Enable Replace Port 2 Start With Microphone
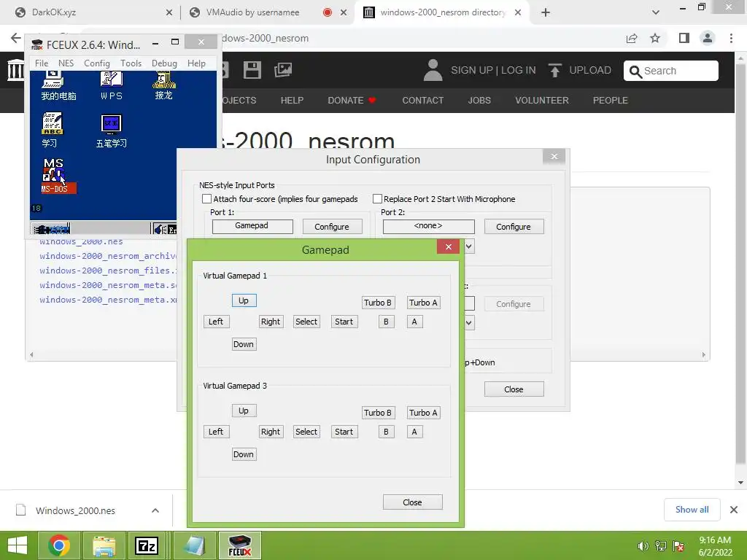 point(377,198)
